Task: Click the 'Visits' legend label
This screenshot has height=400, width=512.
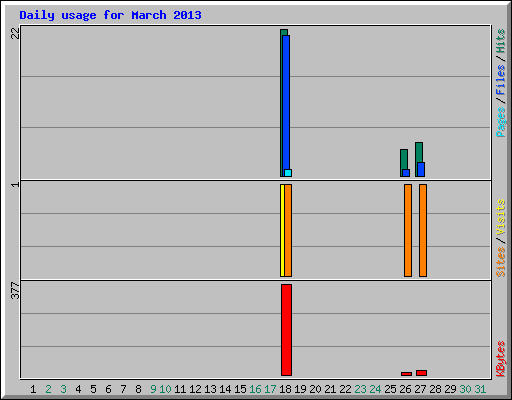Action: 501,217
